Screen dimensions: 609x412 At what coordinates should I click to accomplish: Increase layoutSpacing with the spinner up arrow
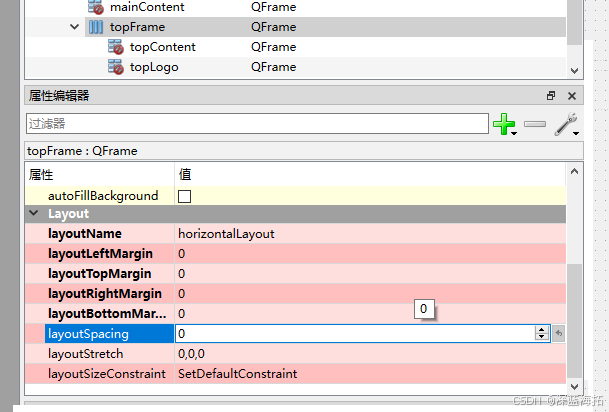coord(541,330)
